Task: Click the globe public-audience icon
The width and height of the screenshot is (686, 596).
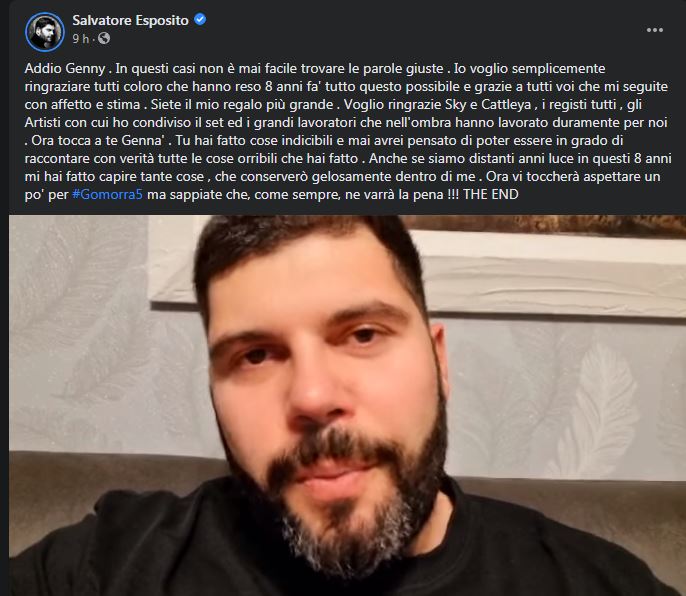Action: click(x=104, y=39)
